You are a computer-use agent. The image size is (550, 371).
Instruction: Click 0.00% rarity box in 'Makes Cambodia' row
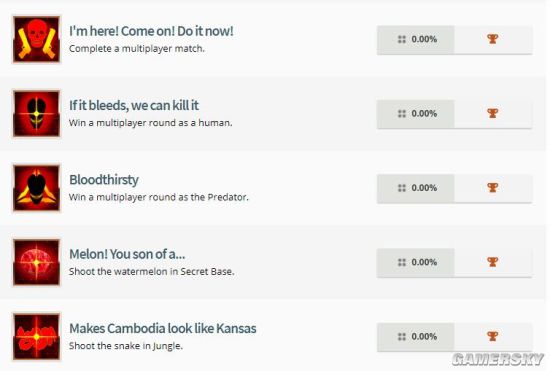tap(416, 337)
